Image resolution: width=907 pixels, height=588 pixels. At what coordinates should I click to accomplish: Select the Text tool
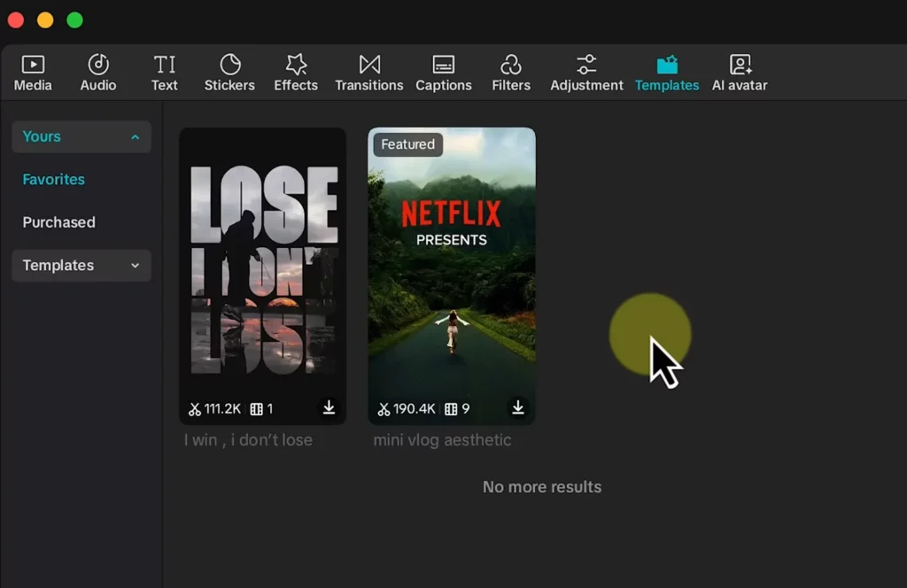[164, 73]
